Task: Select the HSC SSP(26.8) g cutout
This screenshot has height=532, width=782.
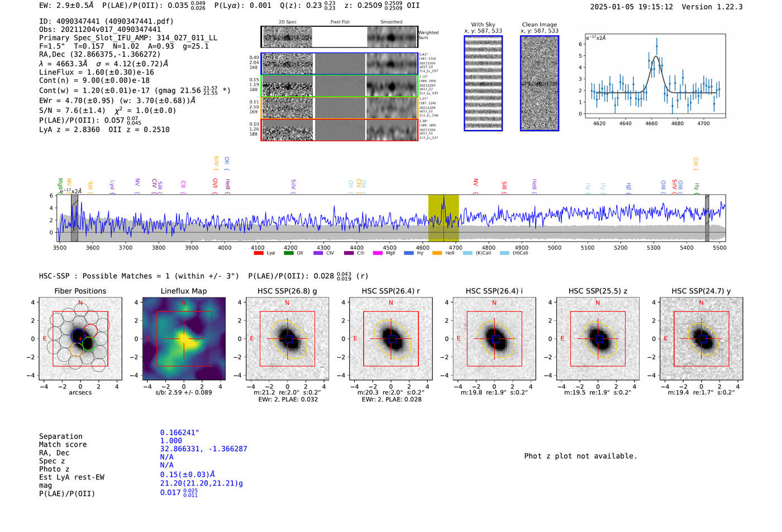Action: (287, 339)
